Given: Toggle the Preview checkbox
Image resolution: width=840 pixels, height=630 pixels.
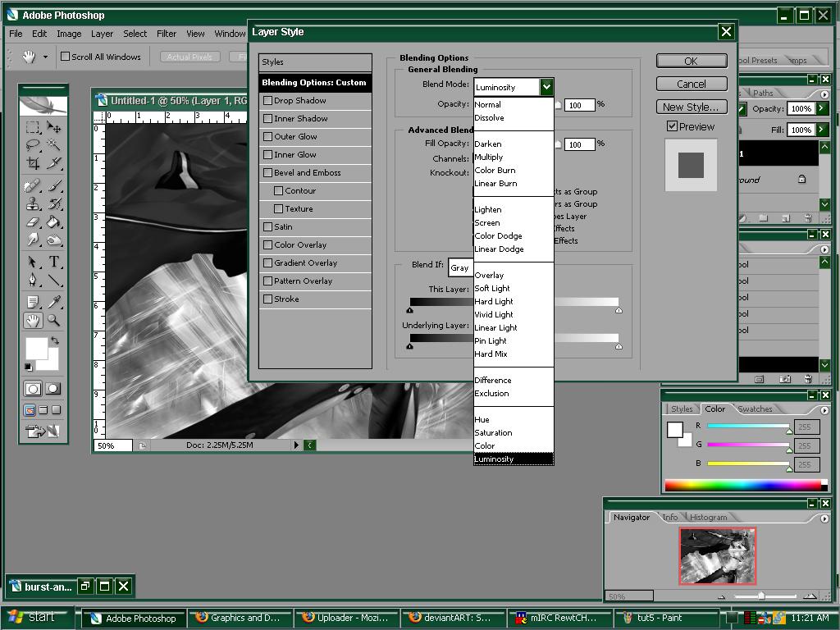Looking at the screenshot, I should [x=672, y=126].
